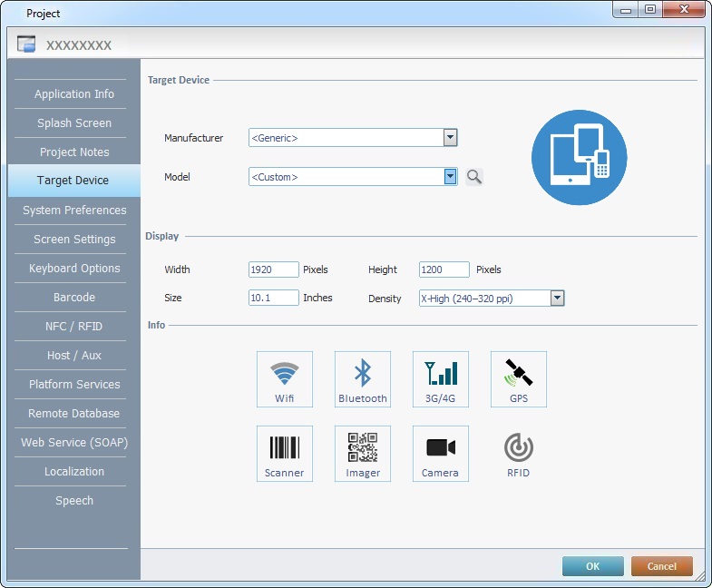The height and width of the screenshot is (588, 712).
Task: Open the Barcode settings tab
Action: pos(74,298)
